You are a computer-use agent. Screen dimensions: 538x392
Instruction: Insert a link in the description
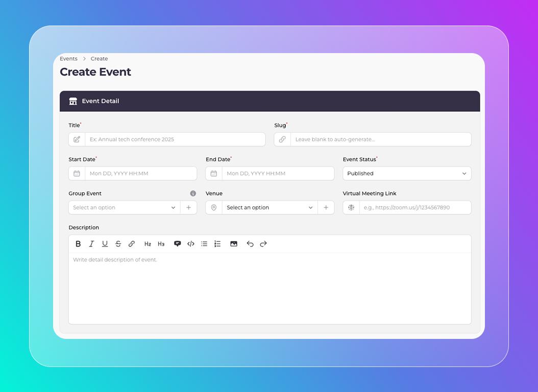point(132,244)
